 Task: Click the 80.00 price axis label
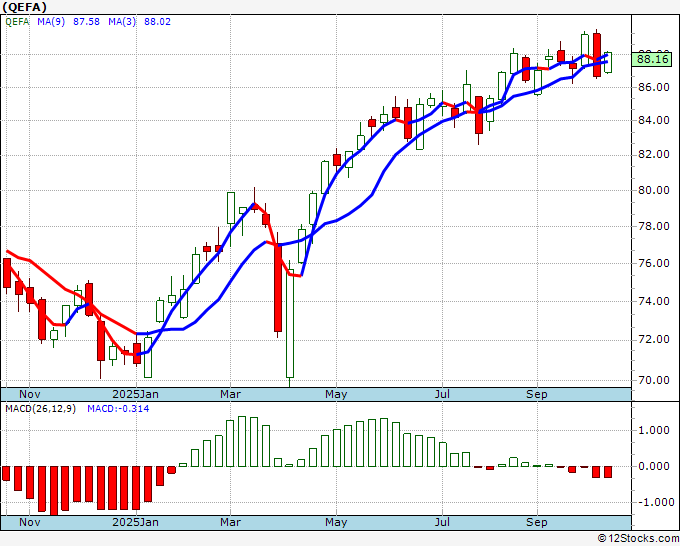(656, 190)
